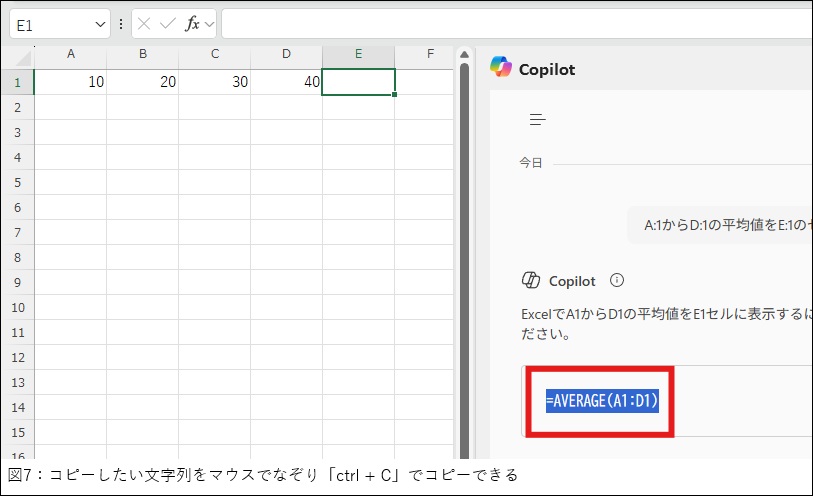Click the highlighted =AVERAGE(A1:D1) formula text
The height and width of the screenshot is (497, 813).
click(602, 401)
